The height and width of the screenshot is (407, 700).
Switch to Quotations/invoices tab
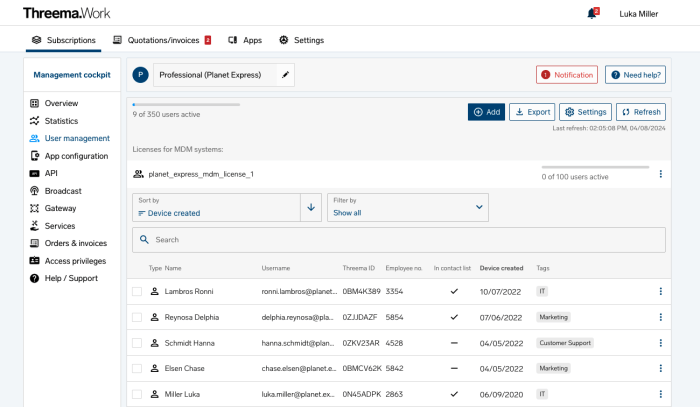(162, 40)
